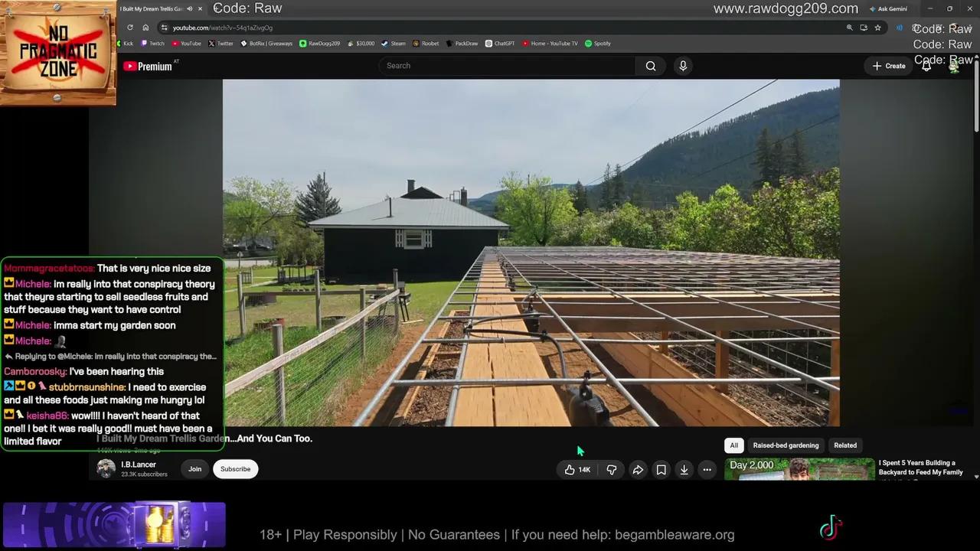The height and width of the screenshot is (551, 980).
Task: Select the All filter chip
Action: pyautogui.click(x=734, y=445)
